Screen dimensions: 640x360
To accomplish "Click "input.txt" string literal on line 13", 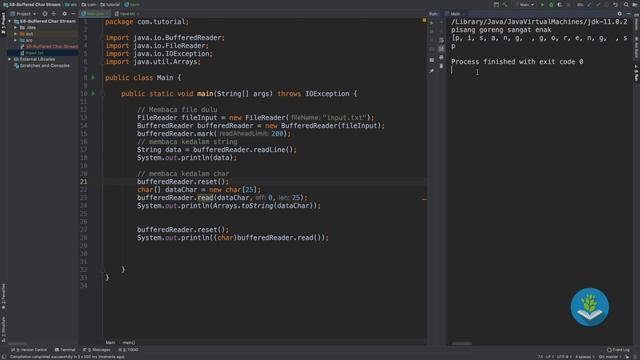I will (x=344, y=118).
